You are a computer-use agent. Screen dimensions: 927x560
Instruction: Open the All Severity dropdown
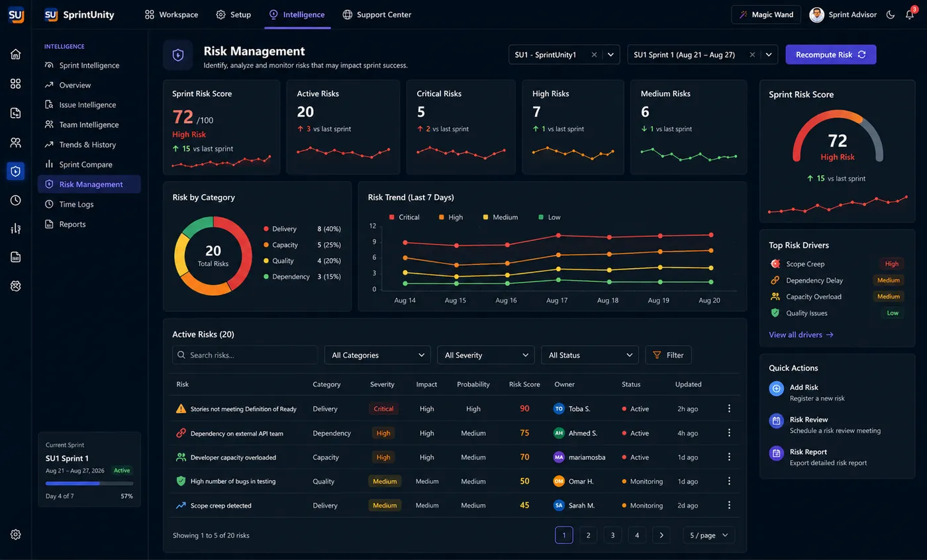485,355
